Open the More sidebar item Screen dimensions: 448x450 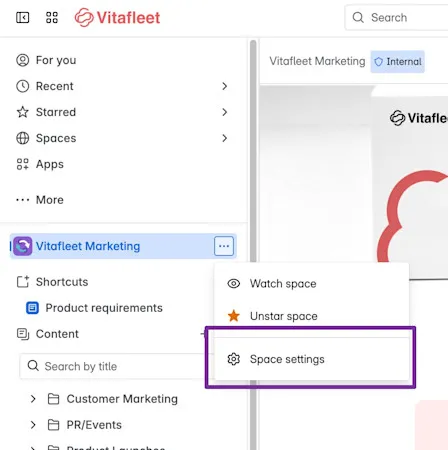coord(40,200)
